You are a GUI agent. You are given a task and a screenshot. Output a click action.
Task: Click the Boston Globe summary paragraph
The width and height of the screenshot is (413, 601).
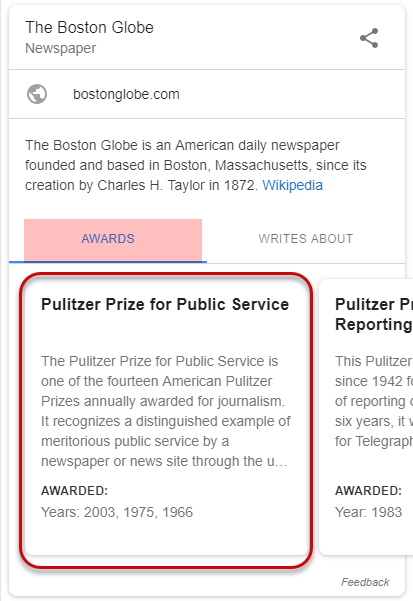click(x=196, y=165)
